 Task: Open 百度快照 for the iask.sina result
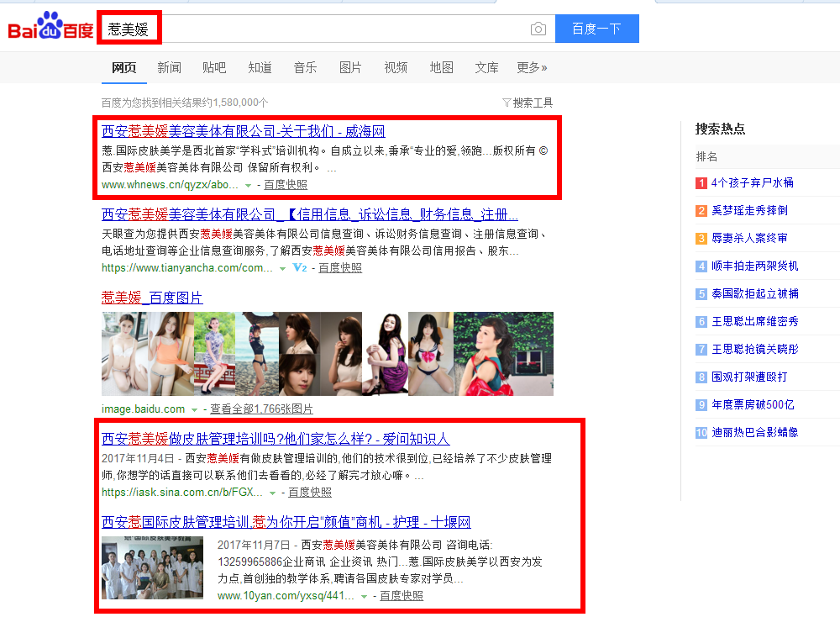(x=310, y=493)
